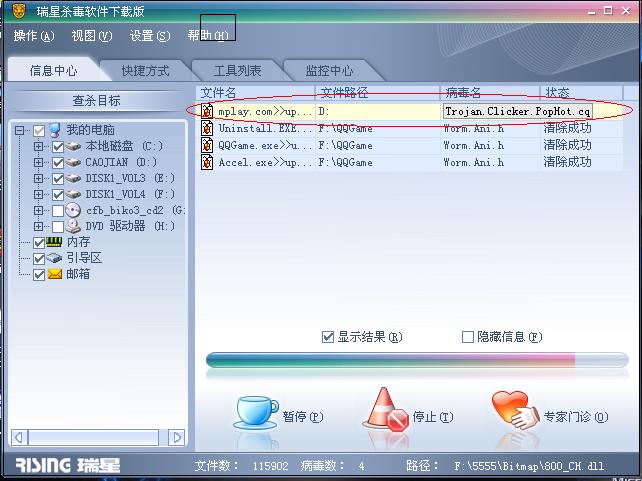
Task: Uncheck the memory (内存) checkbox
Action: [x=39, y=243]
